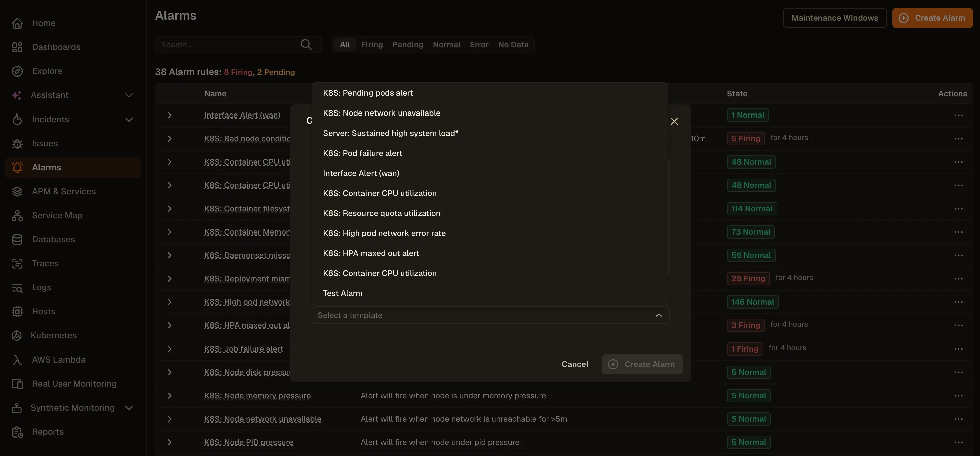This screenshot has width=980, height=456.
Task: Click the Incidents flame icon
Action: coord(17,120)
